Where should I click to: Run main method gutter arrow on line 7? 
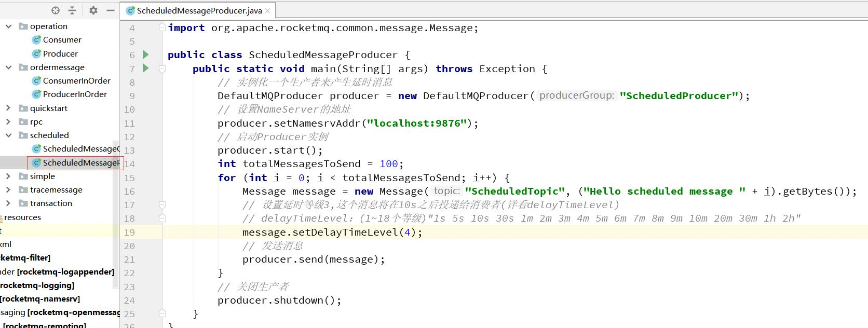[x=146, y=68]
